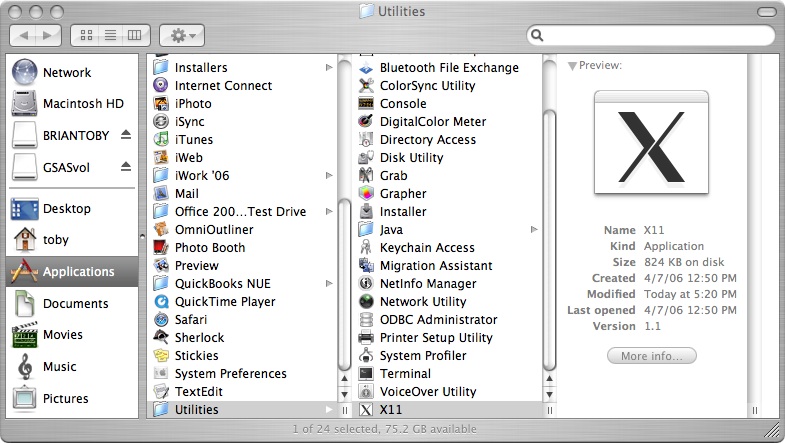This screenshot has height=443, width=785.
Task: Expand the iWork '06 folder arrow
Action: (x=329, y=176)
